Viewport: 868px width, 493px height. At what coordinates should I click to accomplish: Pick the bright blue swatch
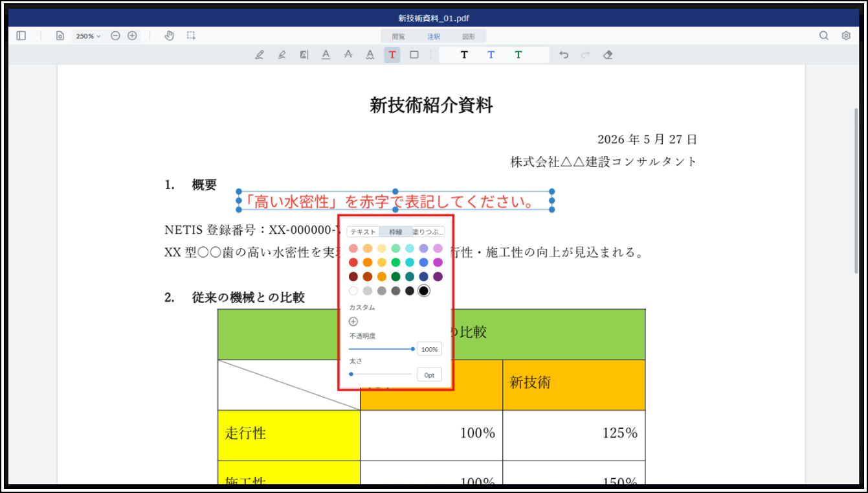[x=424, y=262]
